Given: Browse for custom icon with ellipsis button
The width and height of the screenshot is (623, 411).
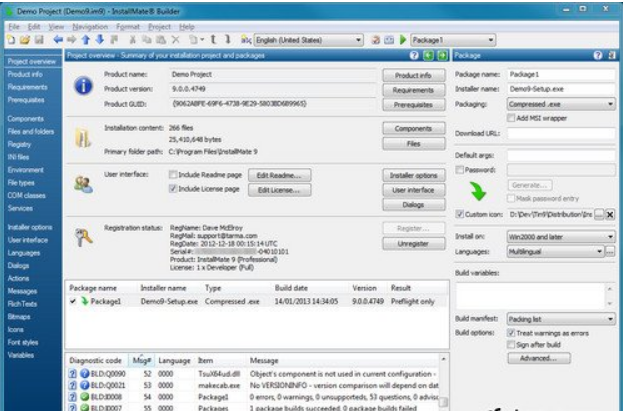Looking at the screenshot, I should (599, 215).
